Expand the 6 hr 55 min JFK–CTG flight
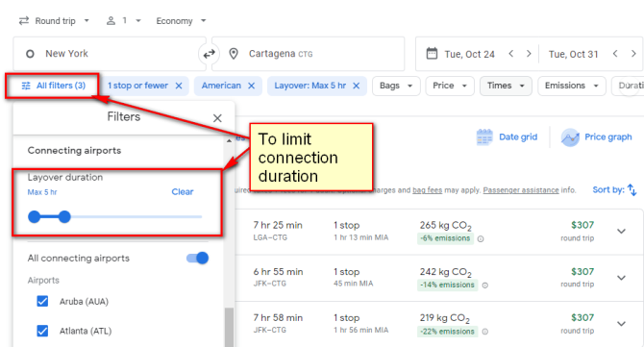 tap(621, 278)
